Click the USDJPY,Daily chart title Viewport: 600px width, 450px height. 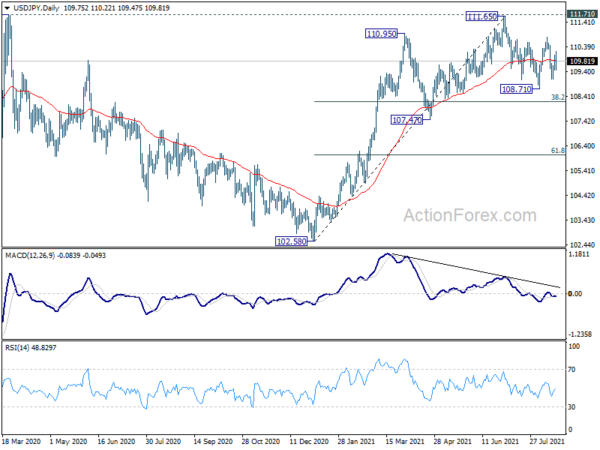36,8
